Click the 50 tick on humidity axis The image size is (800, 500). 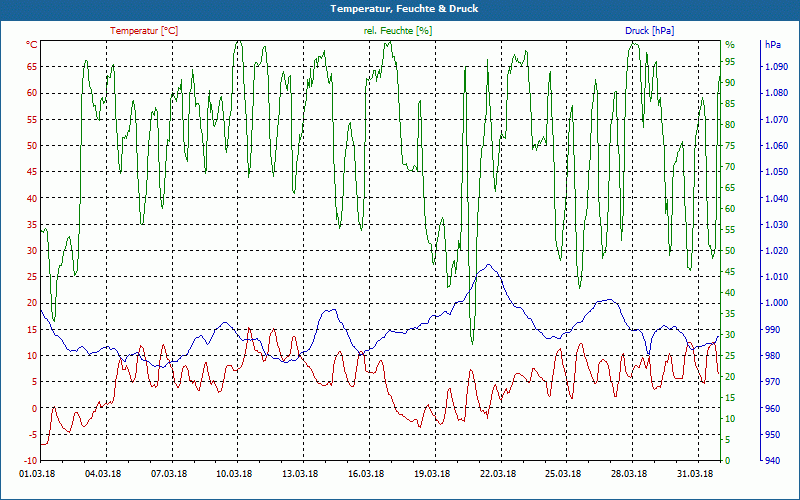(731, 251)
